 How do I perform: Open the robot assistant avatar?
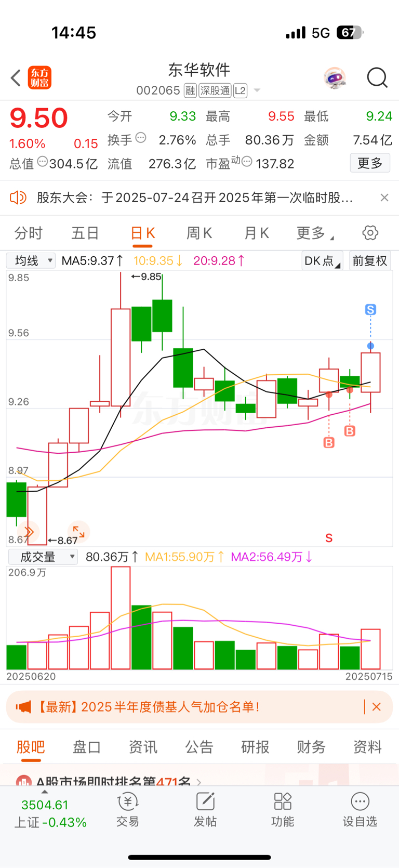(x=335, y=78)
